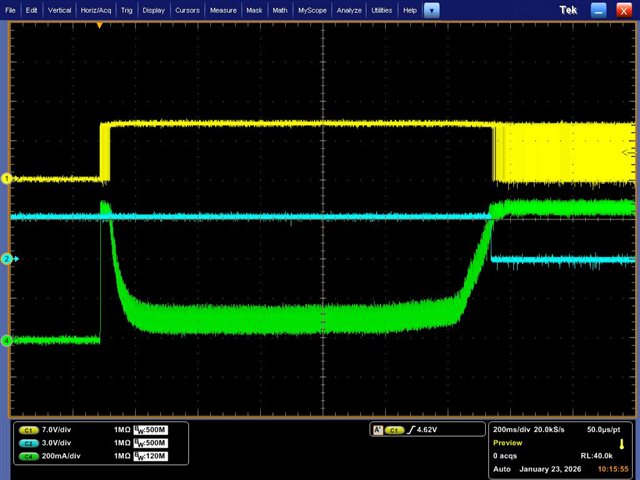
Task: Open the Horiz/Acq menu
Action: coord(96,10)
